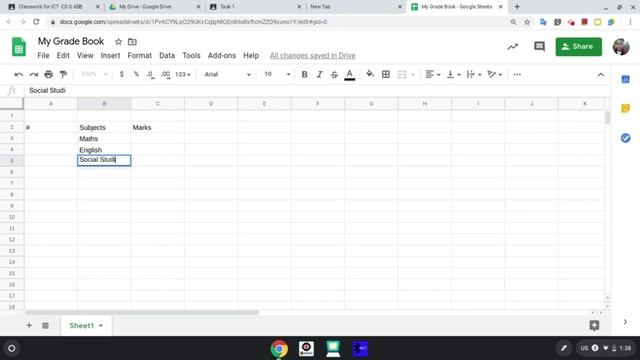Screen dimensions: 640x360
Task: Open the Tools menu
Action: pos(191,56)
